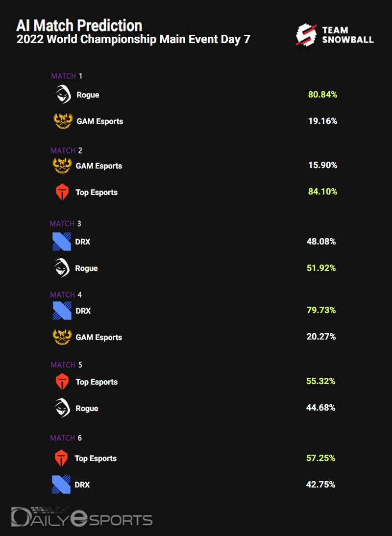The width and height of the screenshot is (392, 536).
Task: Click the Rogue logo in Match 3
Action: point(62,268)
